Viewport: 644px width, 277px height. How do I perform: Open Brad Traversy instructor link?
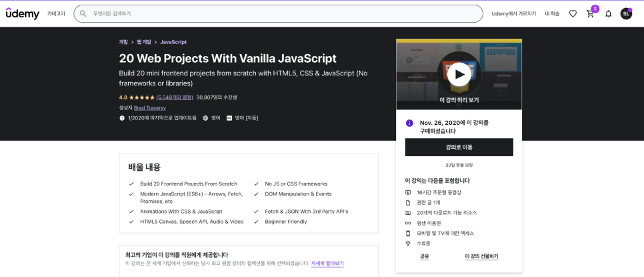(150, 107)
